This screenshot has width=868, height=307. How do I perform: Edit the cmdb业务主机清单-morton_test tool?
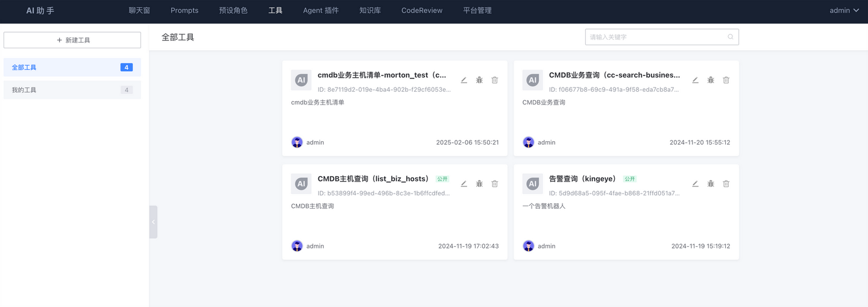tap(464, 80)
